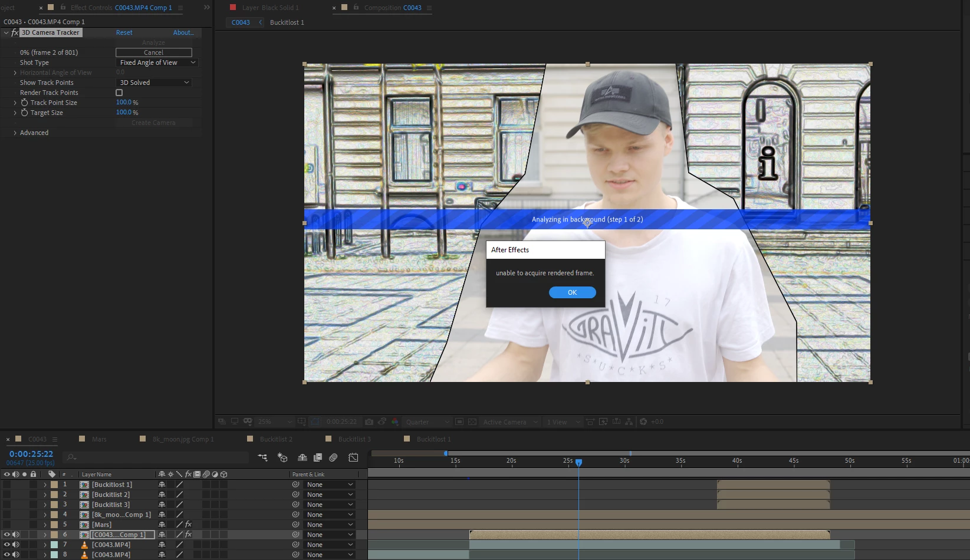This screenshot has height=560, width=970.
Task: Expand the Buckitlost 1 layer properties
Action: click(45, 485)
